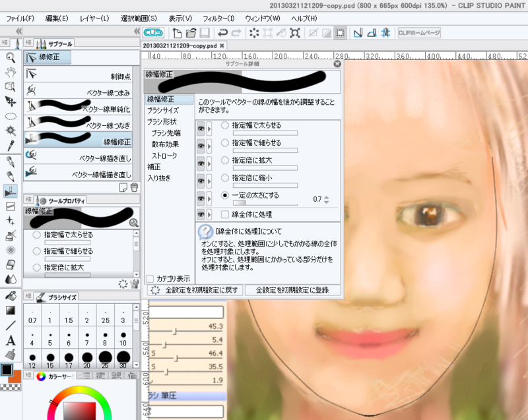Viewport: 528px width, 420px height.
Task: Select the Auto select magic wand tool
Action: click(x=11, y=131)
